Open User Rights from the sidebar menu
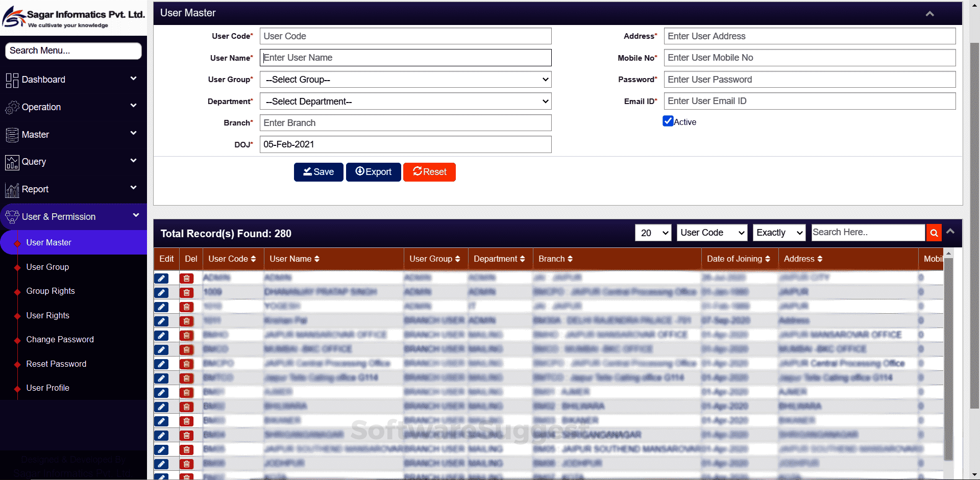This screenshot has height=480, width=980. pos(47,315)
